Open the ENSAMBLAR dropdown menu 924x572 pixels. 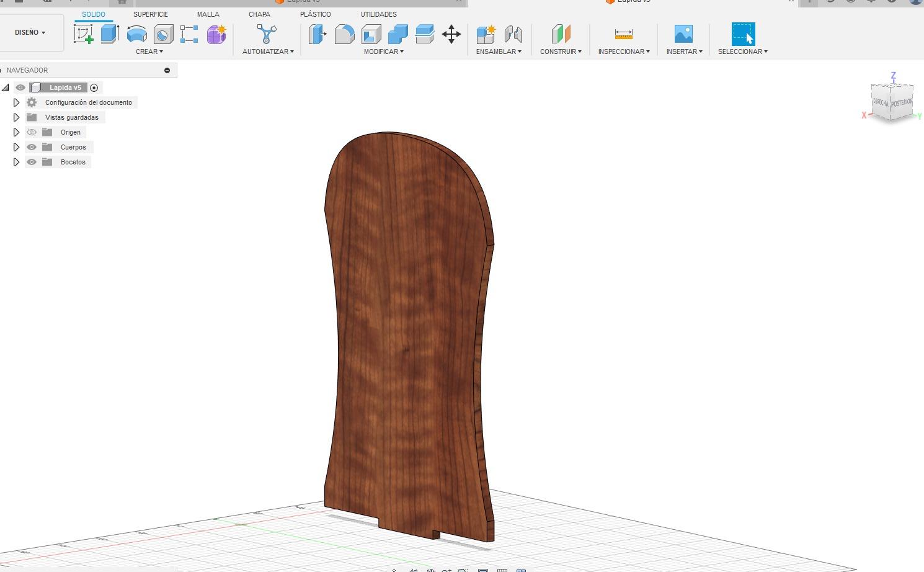(x=499, y=51)
